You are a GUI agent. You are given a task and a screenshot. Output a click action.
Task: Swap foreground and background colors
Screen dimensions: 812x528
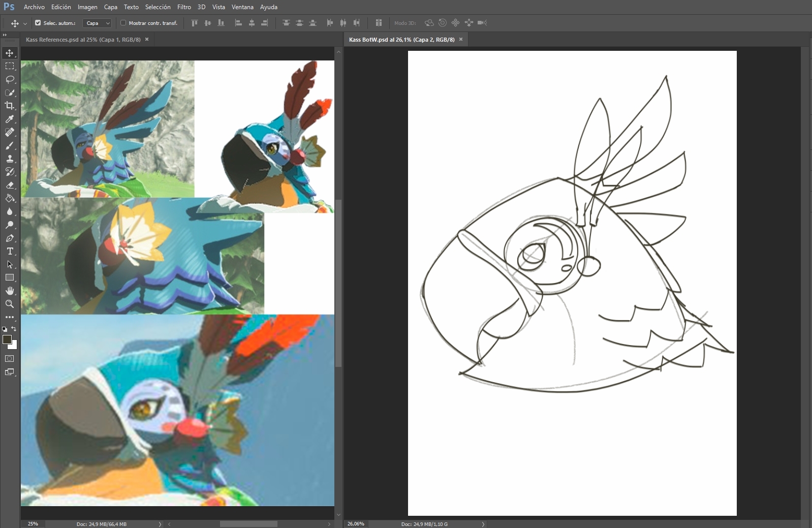[14, 329]
